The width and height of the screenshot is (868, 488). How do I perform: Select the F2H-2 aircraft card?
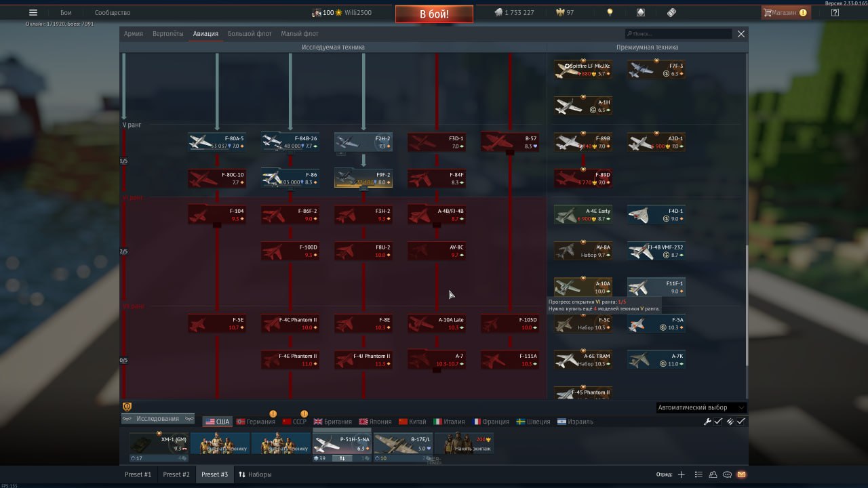coord(363,142)
